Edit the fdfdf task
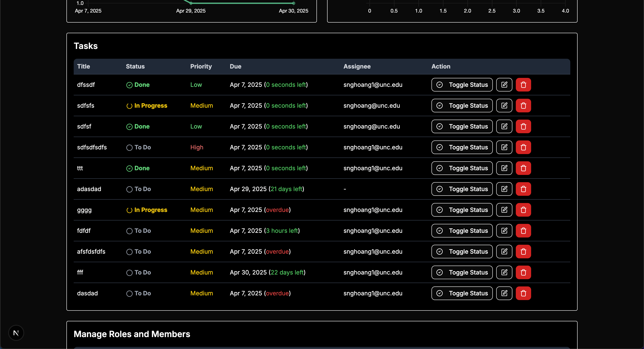This screenshot has height=349, width=644. pos(504,231)
